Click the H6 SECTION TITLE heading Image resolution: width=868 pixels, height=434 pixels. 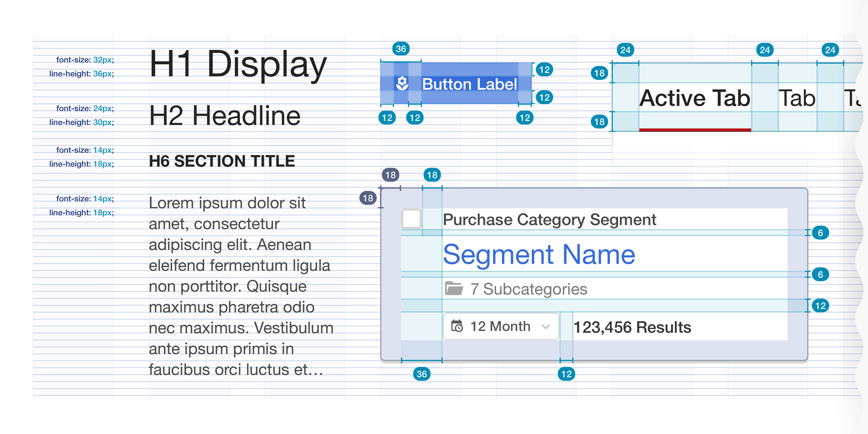tap(222, 161)
